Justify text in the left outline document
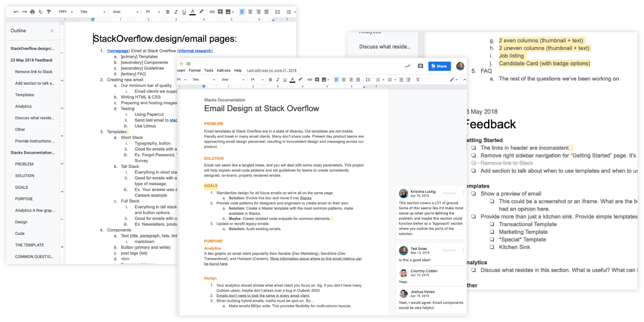This screenshot has height=322, width=644. (266, 12)
